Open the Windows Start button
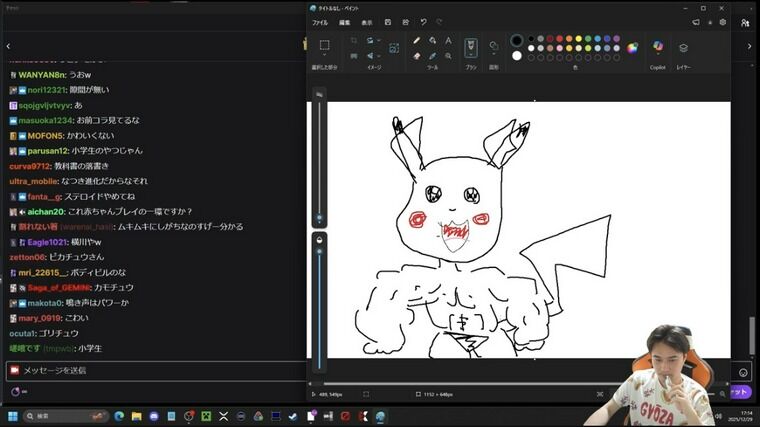The width and height of the screenshot is (760, 427). (x=13, y=416)
